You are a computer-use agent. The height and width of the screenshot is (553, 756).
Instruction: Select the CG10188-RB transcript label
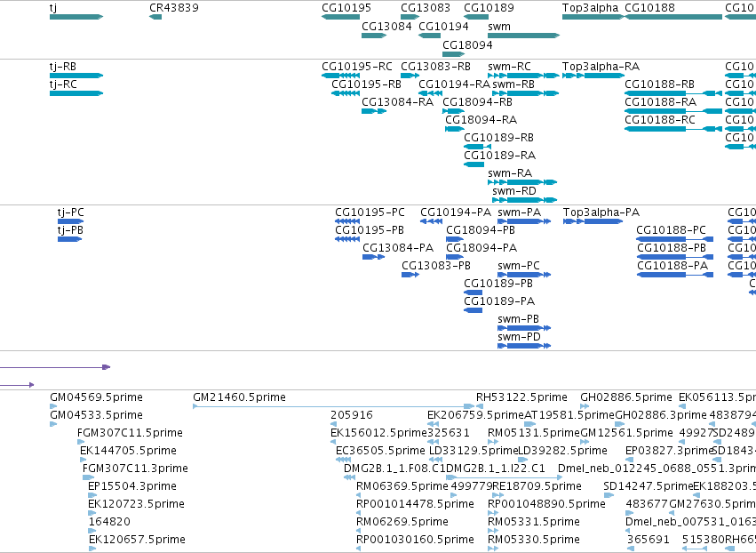[659, 84]
